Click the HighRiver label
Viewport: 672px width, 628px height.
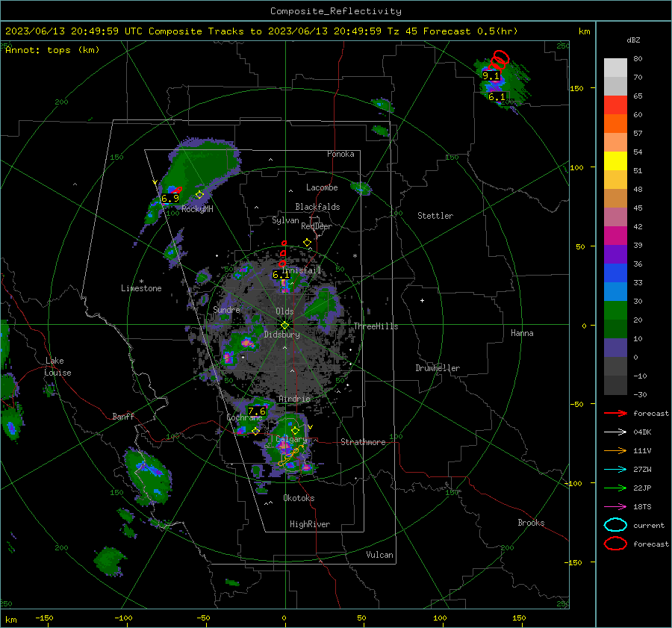(x=310, y=524)
